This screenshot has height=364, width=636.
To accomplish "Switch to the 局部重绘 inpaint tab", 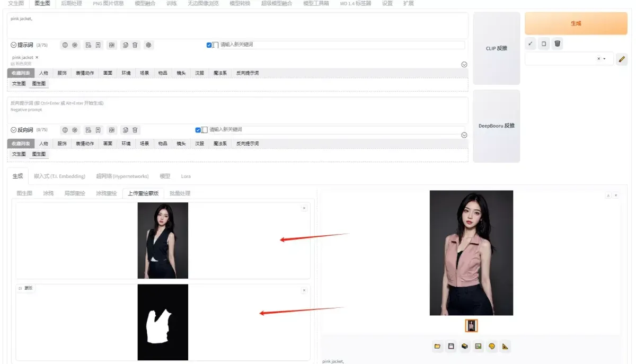I will 74,193.
